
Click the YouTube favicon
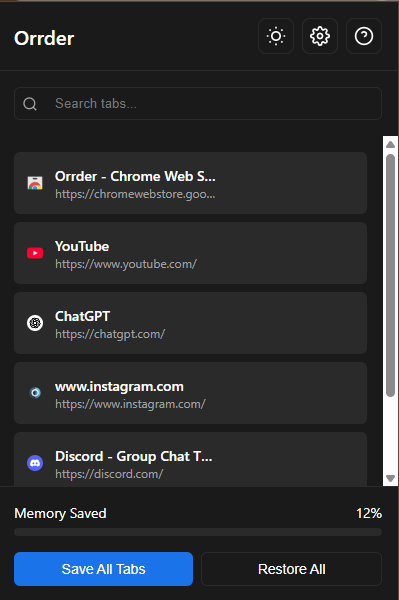click(35, 253)
